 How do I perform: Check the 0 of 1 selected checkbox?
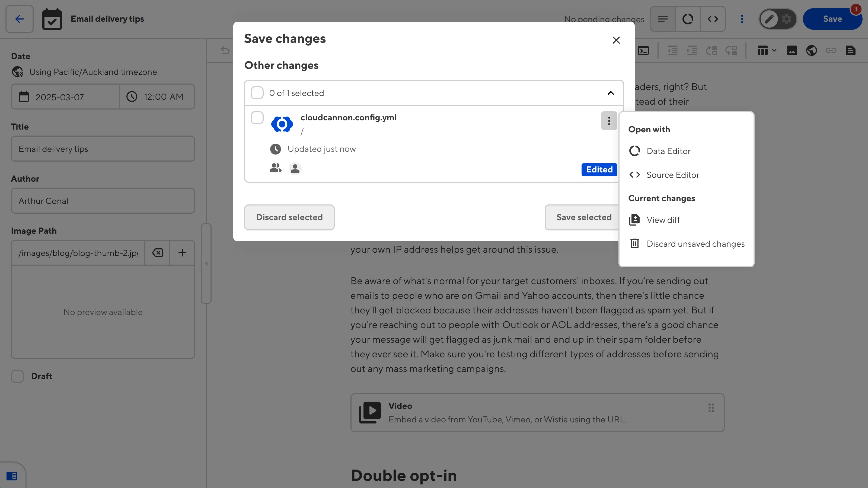click(257, 93)
